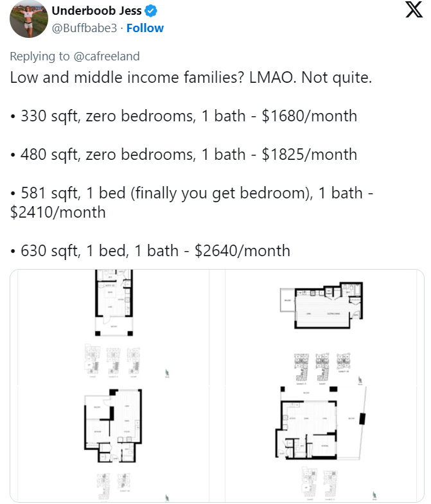The image size is (431, 504).
Task: Click the blue verified badge
Action: point(151,11)
